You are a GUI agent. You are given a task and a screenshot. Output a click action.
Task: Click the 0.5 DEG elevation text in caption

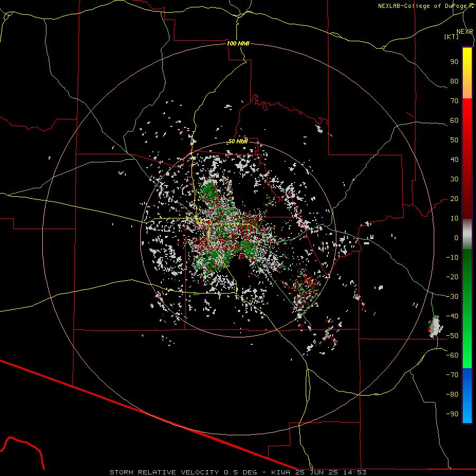tap(240, 472)
